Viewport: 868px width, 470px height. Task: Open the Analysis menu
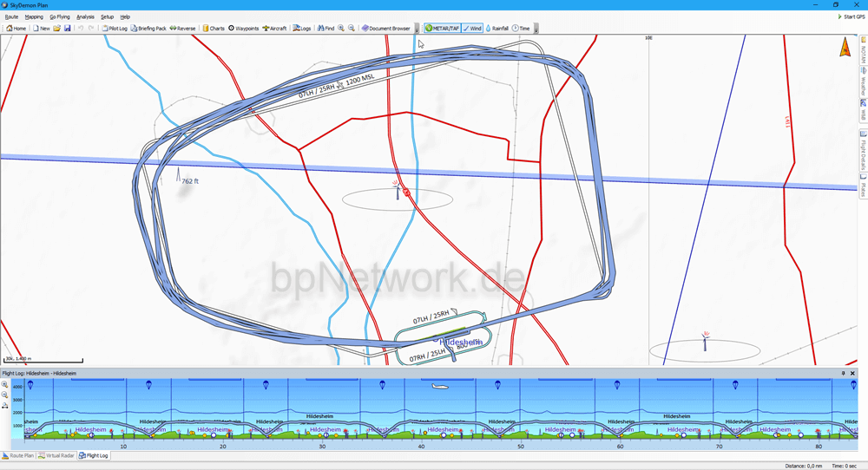pyautogui.click(x=85, y=16)
